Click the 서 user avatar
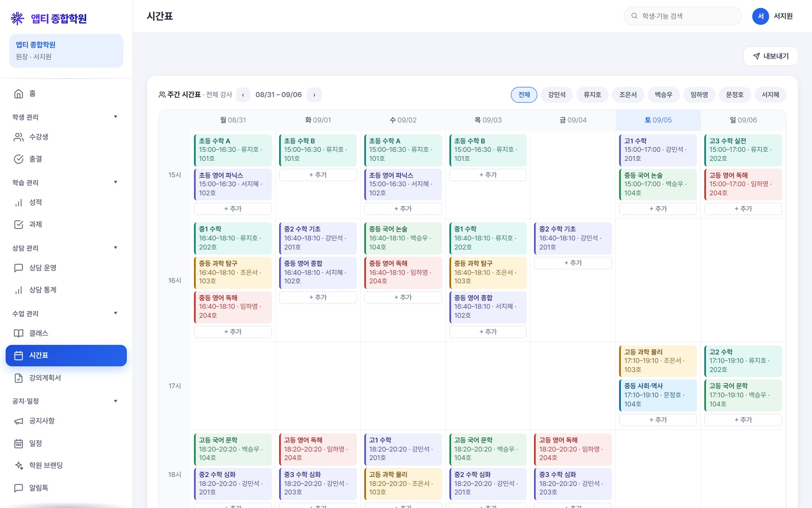The width and height of the screenshot is (812, 508). click(761, 16)
